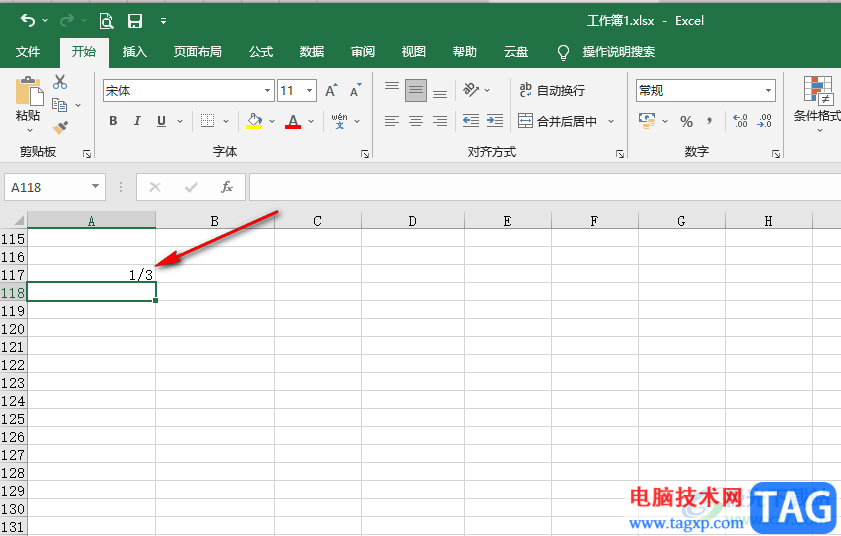Screen dimensions: 841x536
Task: Align text right
Action: [440, 121]
